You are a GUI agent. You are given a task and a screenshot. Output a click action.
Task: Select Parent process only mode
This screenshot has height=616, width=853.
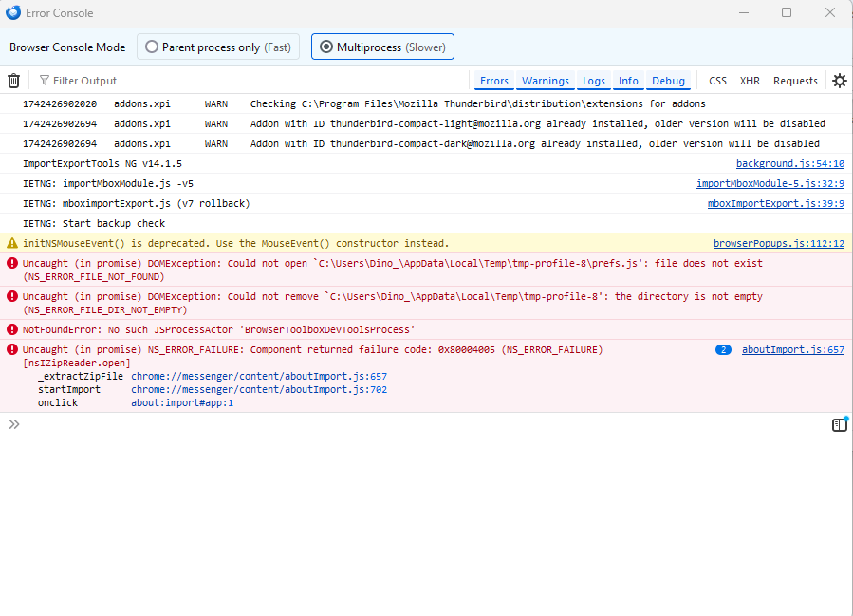pyautogui.click(x=218, y=47)
